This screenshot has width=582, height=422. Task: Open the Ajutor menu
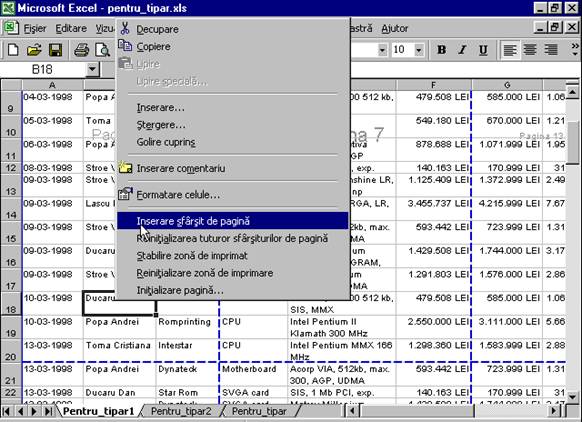click(x=395, y=29)
